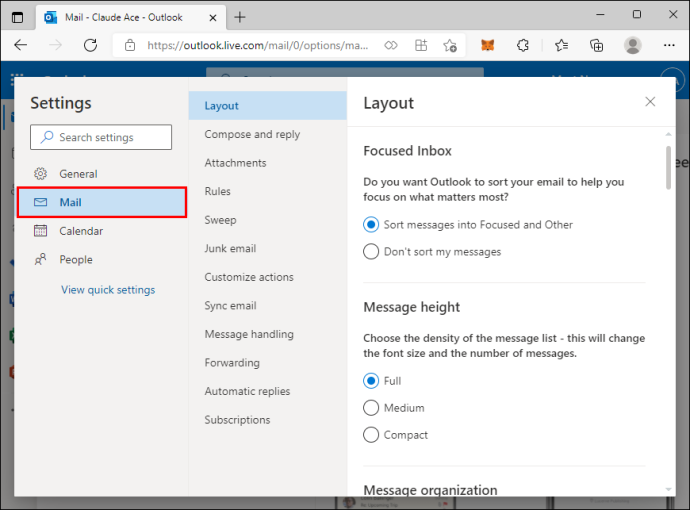Image resolution: width=690 pixels, height=510 pixels.
Task: Click the apps grid icon in address bar
Action: point(421,45)
